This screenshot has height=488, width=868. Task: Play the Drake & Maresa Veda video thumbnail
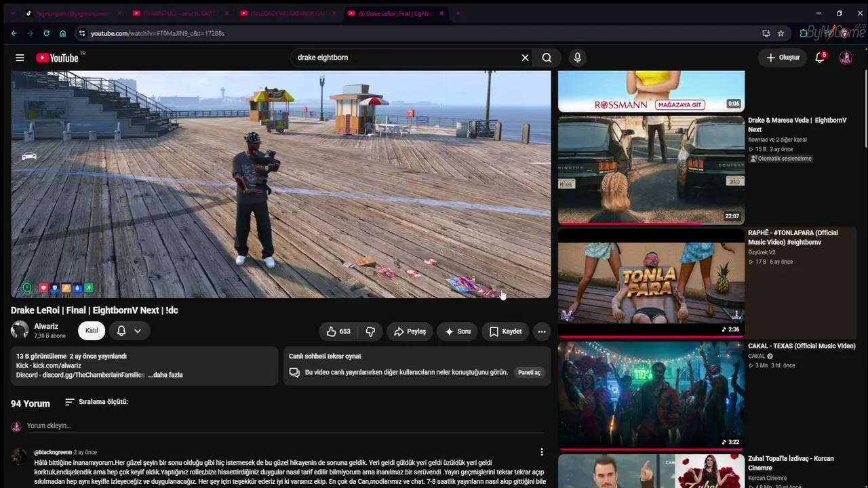coord(651,169)
